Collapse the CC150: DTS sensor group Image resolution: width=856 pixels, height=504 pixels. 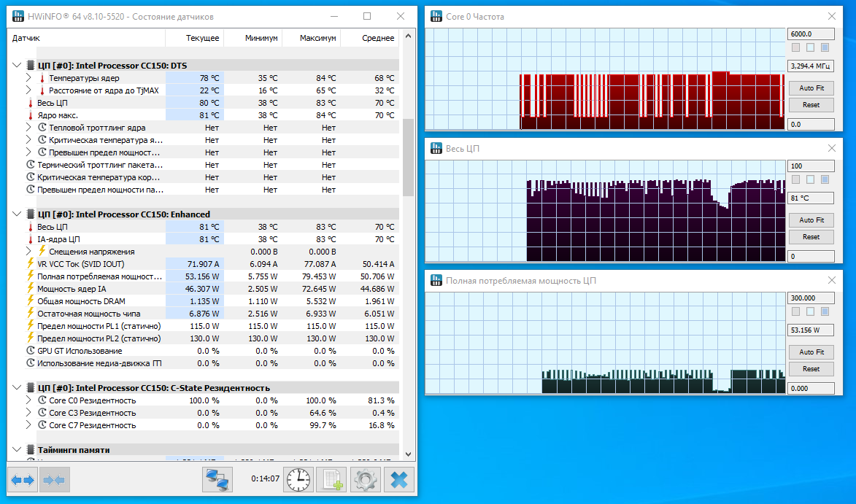[x=17, y=66]
